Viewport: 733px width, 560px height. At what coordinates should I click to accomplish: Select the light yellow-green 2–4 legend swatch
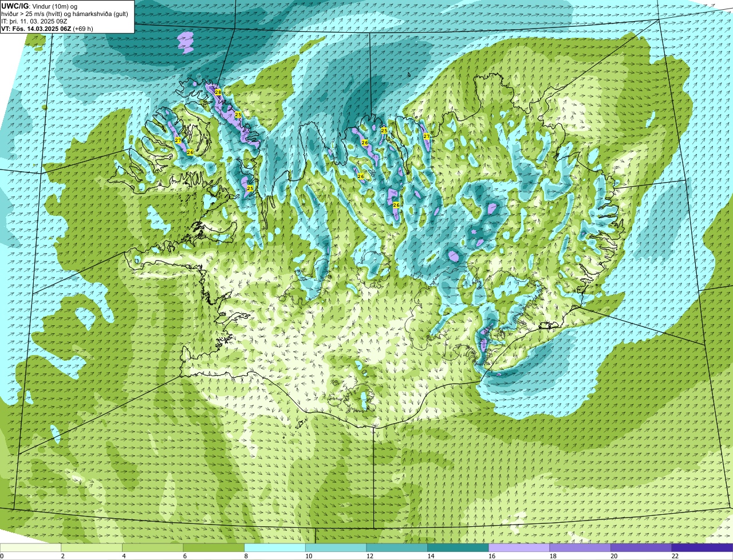coord(92,547)
